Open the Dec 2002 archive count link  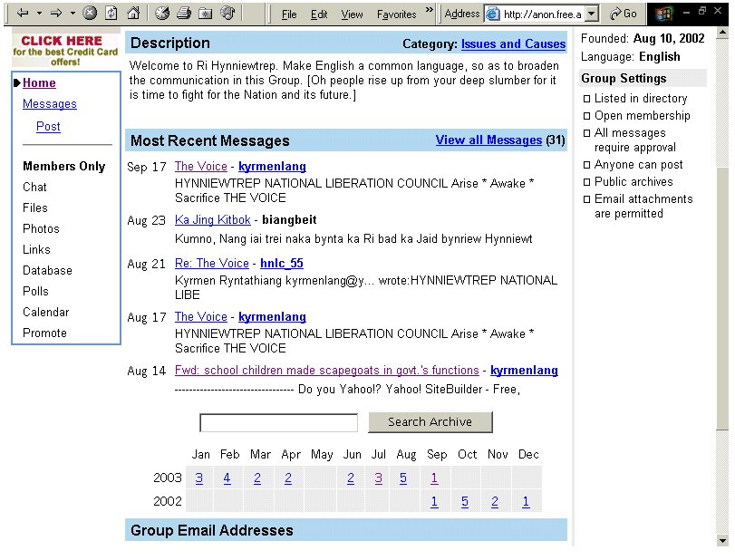pos(526,502)
